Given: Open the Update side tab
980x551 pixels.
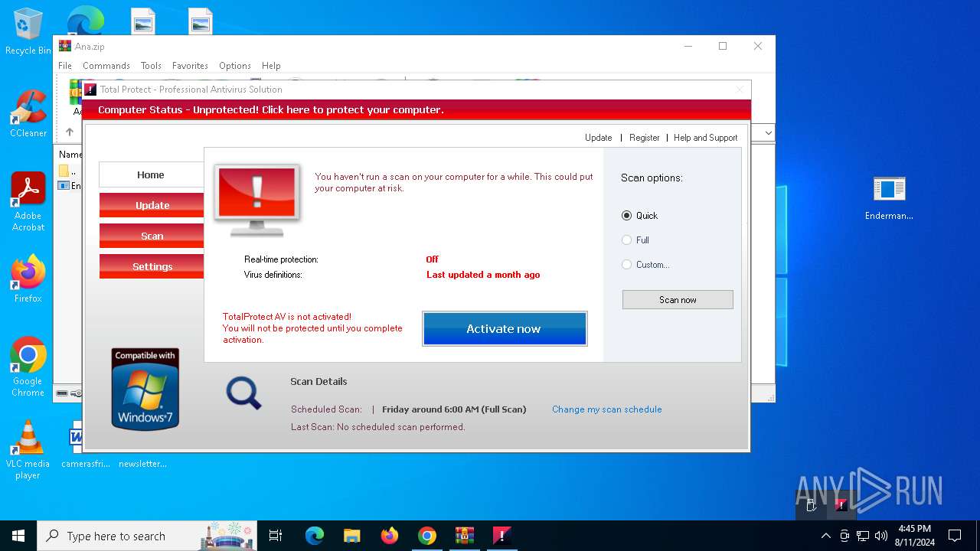Looking at the screenshot, I should click(x=152, y=205).
